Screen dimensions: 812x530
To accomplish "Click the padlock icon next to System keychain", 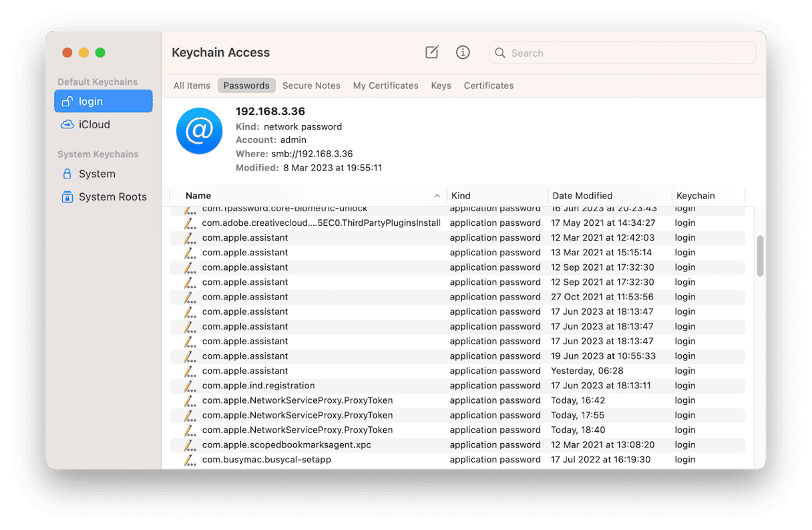I will click(67, 173).
